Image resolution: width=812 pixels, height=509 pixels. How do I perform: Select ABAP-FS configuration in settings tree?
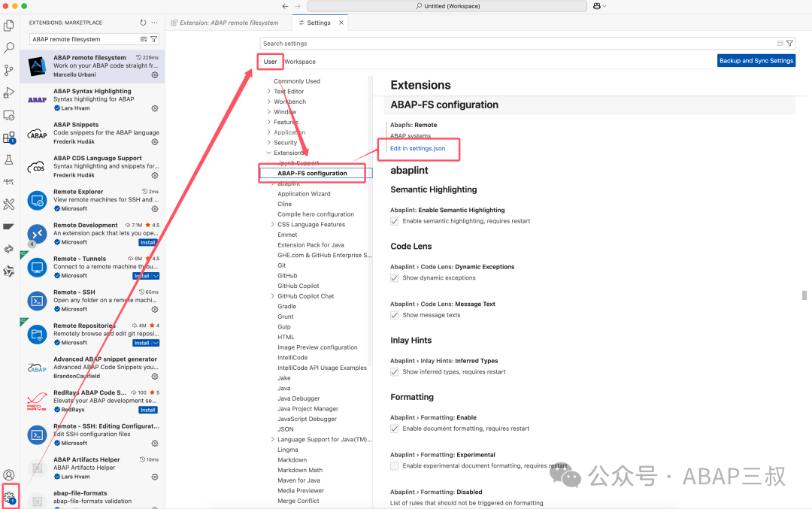point(312,174)
